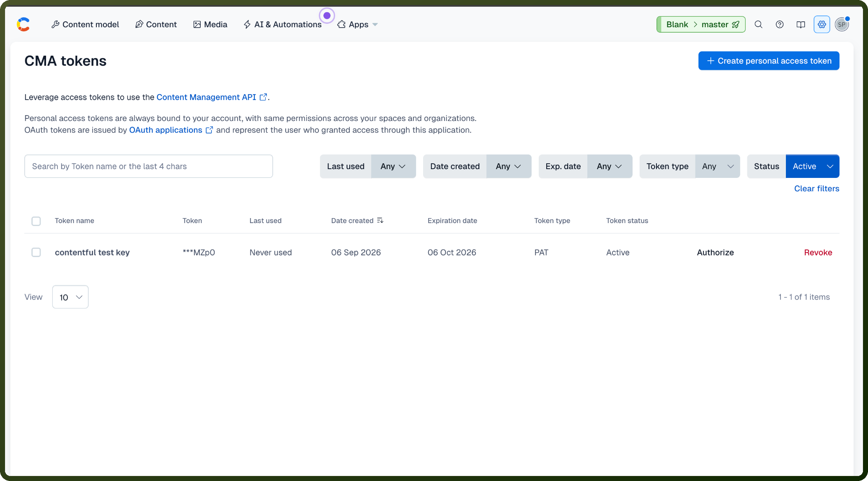The width and height of the screenshot is (868, 481).
Task: Click the CMA tokens heading
Action: click(65, 61)
